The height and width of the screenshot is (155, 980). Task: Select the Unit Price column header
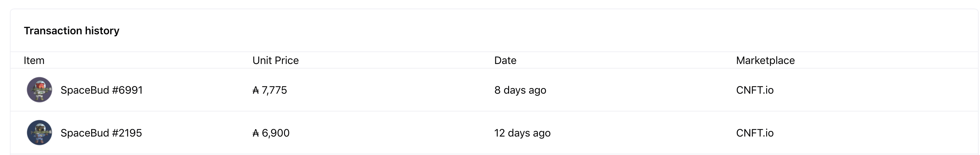(276, 61)
